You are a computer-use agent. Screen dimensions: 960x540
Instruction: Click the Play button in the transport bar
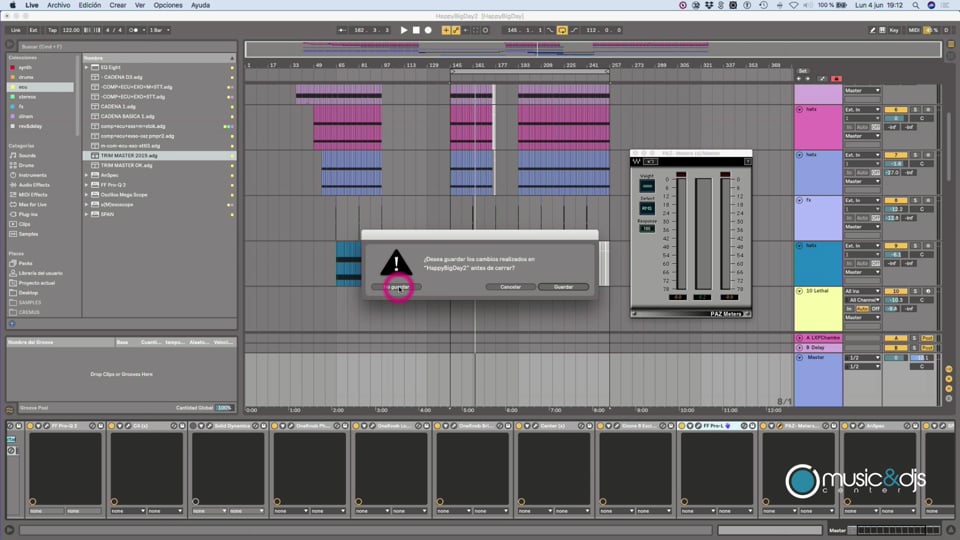point(403,30)
